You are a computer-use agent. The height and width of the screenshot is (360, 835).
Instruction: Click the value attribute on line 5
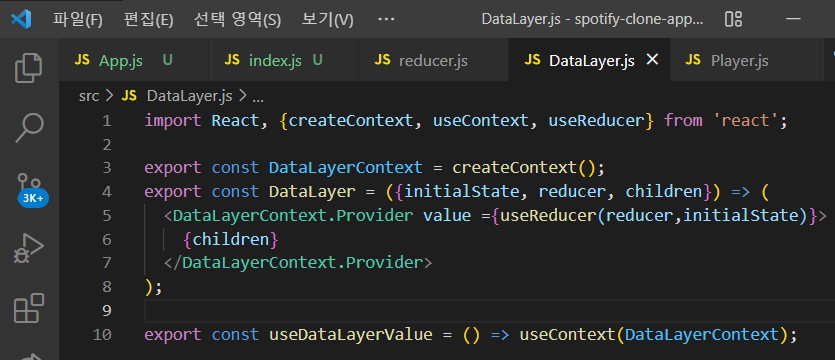pos(446,216)
